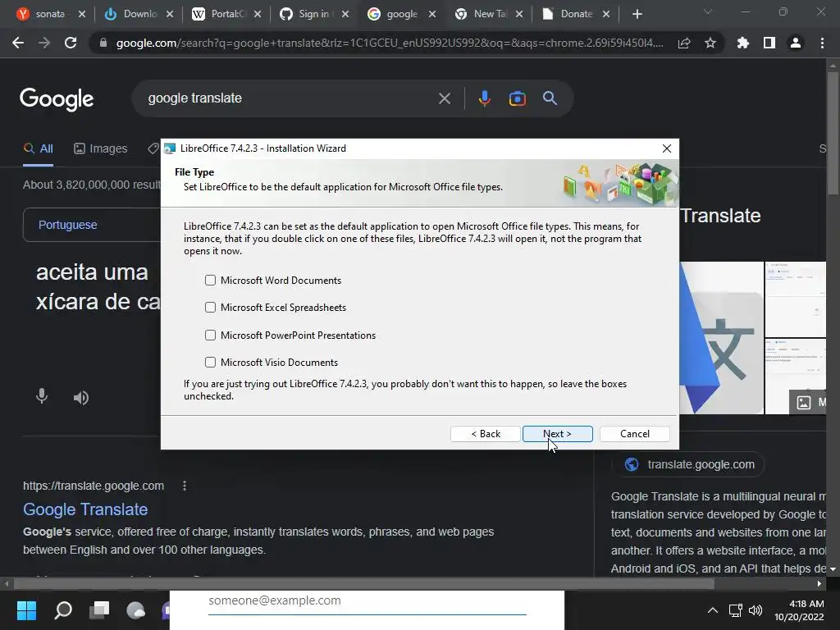Open Chrome three-dot menu

tap(822, 43)
